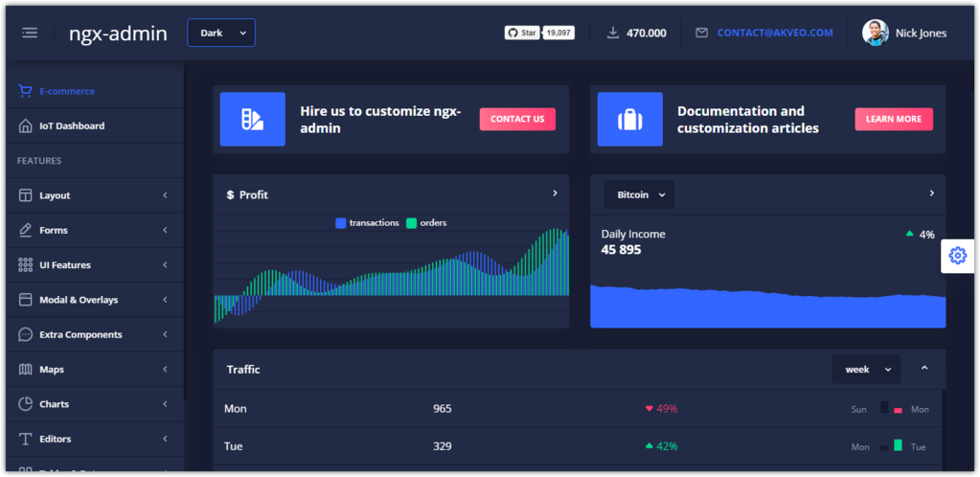Select the Layout menu label
The height and width of the screenshot is (477, 980).
pyautogui.click(x=55, y=195)
